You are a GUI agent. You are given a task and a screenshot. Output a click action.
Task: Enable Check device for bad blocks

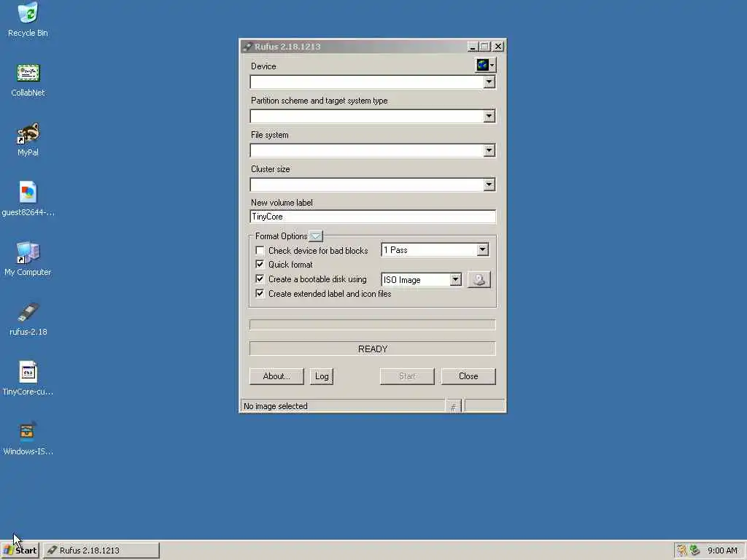260,251
